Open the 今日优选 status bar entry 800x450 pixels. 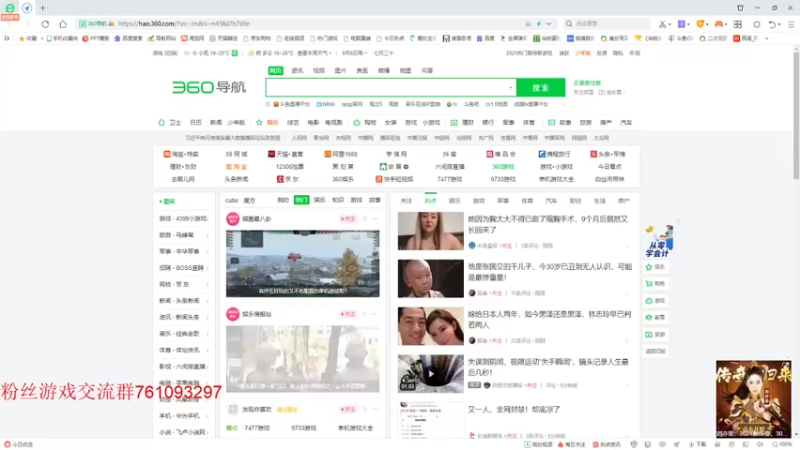19,444
